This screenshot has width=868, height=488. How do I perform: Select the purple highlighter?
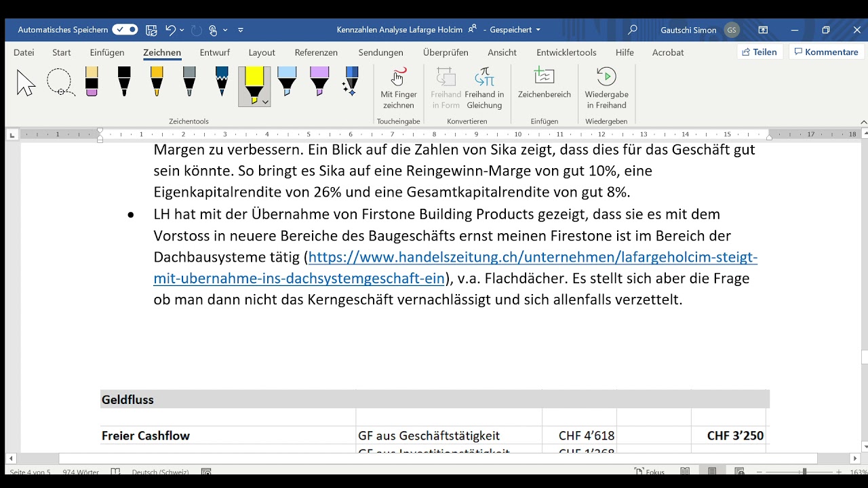click(319, 81)
